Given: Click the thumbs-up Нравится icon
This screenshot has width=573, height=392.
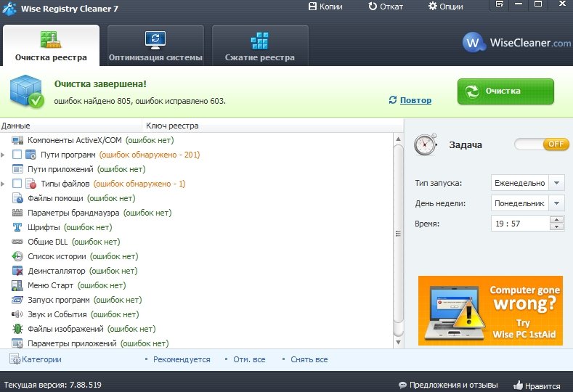Looking at the screenshot, I should 518,385.
